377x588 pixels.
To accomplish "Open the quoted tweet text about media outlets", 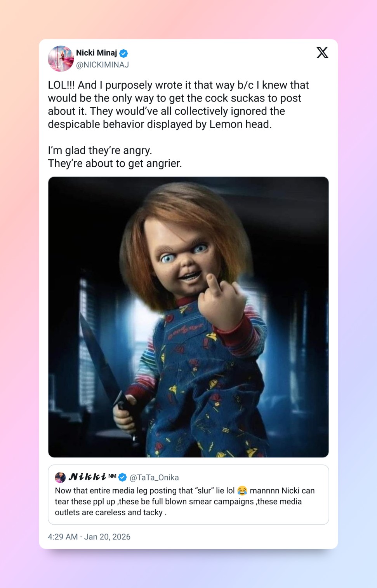I will (x=185, y=501).
